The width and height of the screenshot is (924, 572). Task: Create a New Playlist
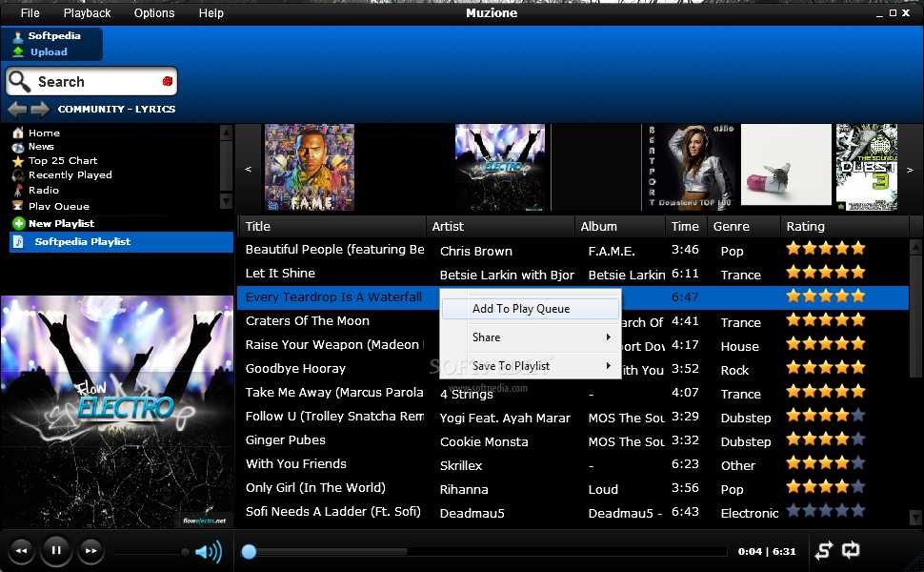pyautogui.click(x=61, y=223)
